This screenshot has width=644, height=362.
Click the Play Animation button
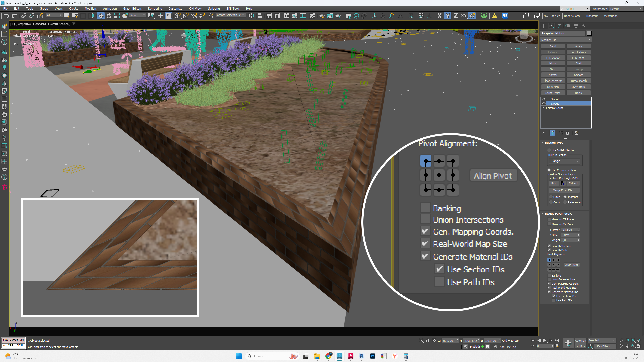pos(545,340)
